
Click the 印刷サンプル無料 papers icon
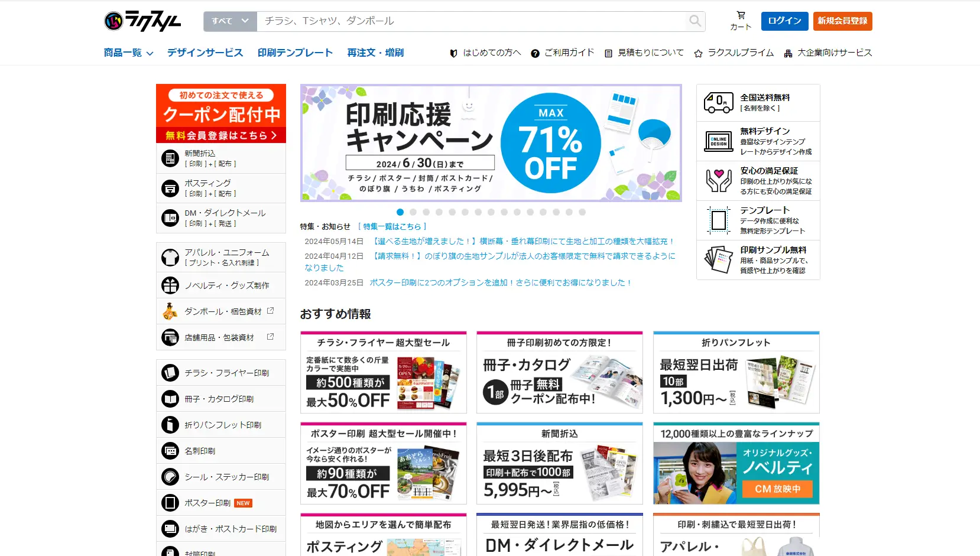pos(719,260)
